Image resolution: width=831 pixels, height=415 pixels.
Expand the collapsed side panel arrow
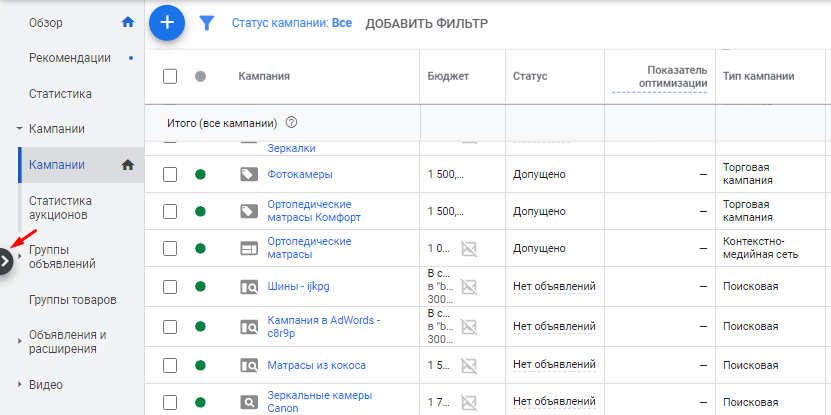[6, 261]
